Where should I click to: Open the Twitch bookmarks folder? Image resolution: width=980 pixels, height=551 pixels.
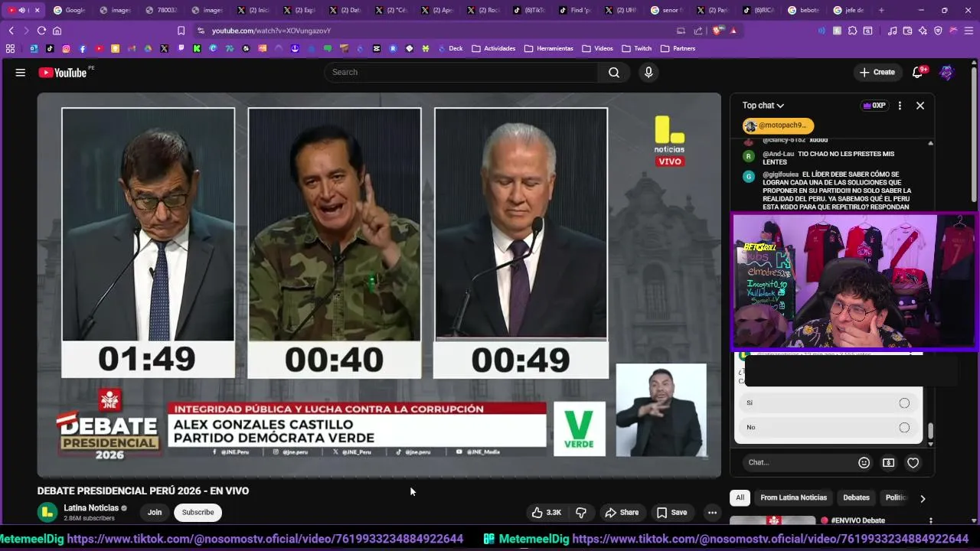tap(636, 48)
